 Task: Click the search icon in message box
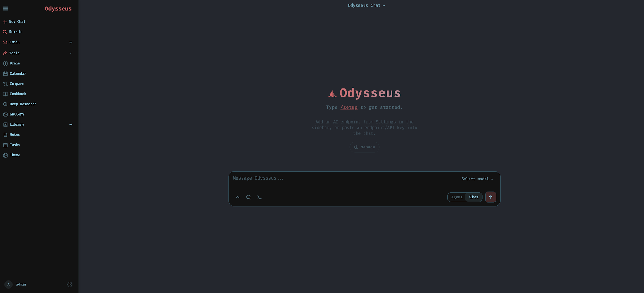[x=248, y=197]
